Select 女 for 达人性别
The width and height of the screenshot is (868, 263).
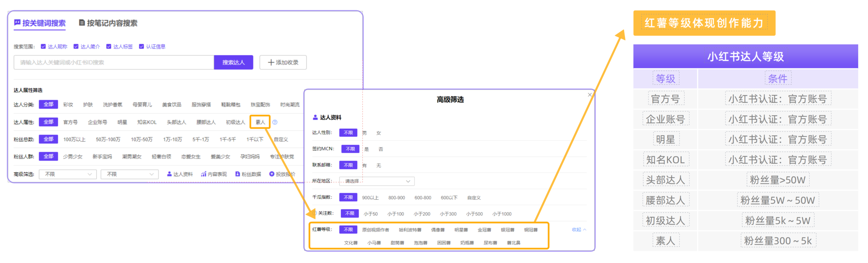[379, 133]
